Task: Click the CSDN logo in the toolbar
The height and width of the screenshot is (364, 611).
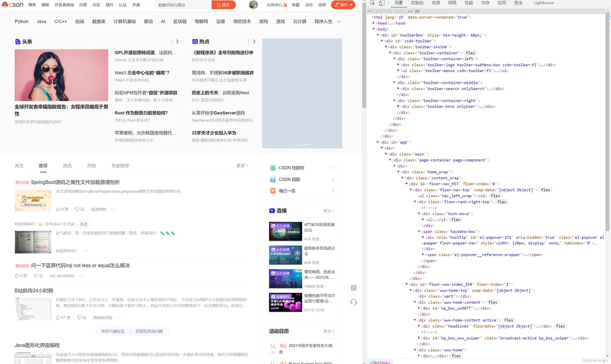Action: point(13,5)
